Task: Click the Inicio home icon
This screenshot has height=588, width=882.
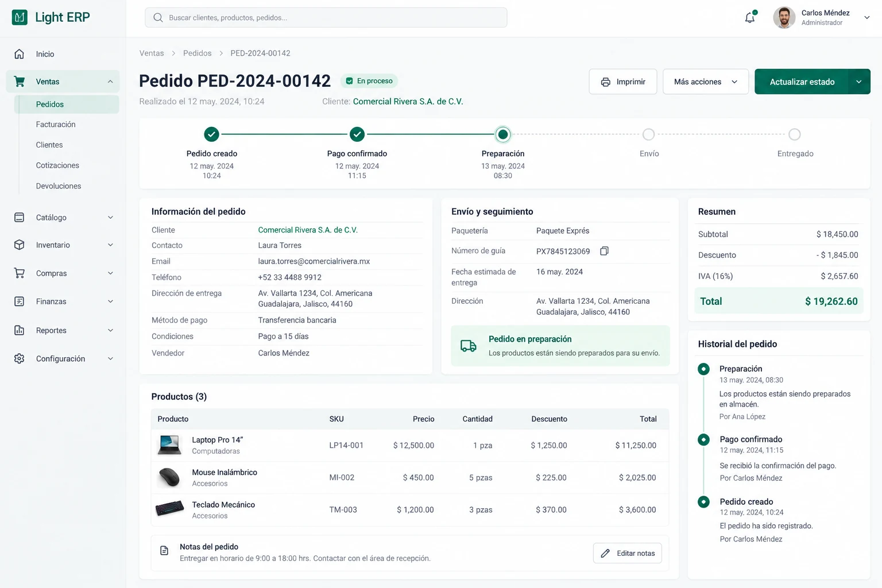Action: point(19,54)
